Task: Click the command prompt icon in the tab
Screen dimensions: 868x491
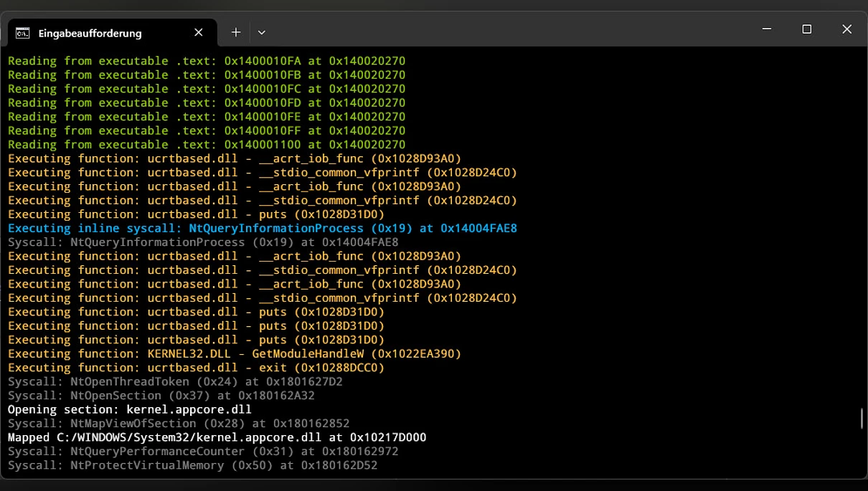Action: 23,33
